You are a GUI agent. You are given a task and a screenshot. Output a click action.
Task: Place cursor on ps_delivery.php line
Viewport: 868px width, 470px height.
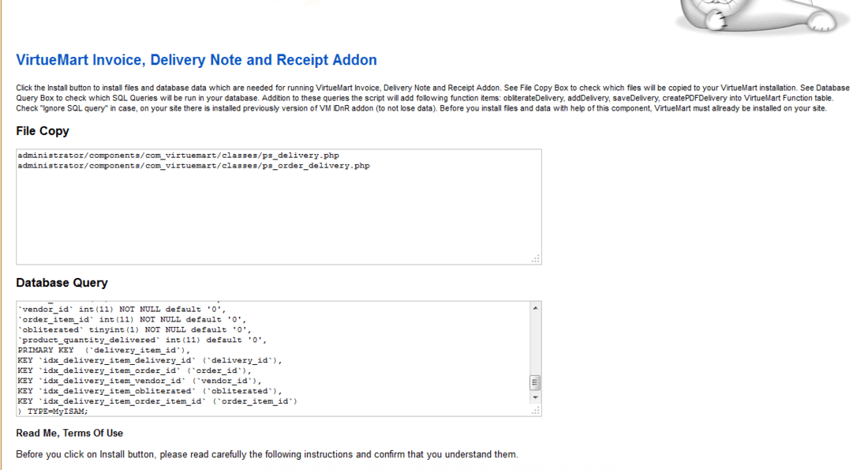point(178,156)
